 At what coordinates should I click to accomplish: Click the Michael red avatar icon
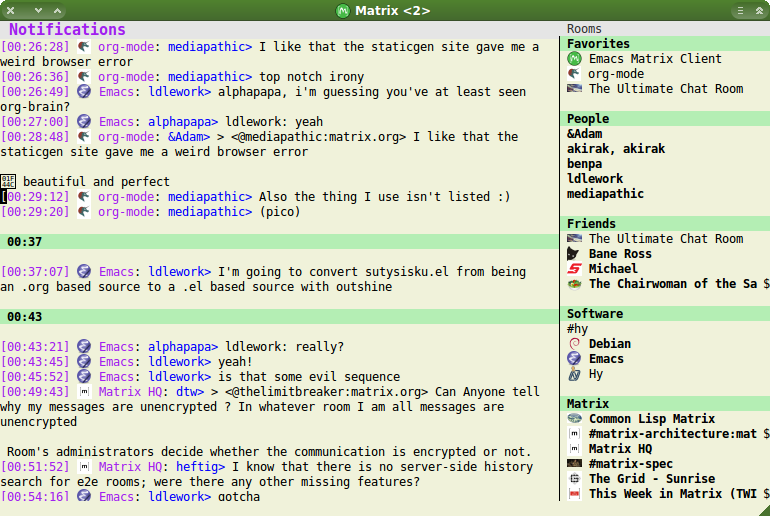pyautogui.click(x=574, y=269)
